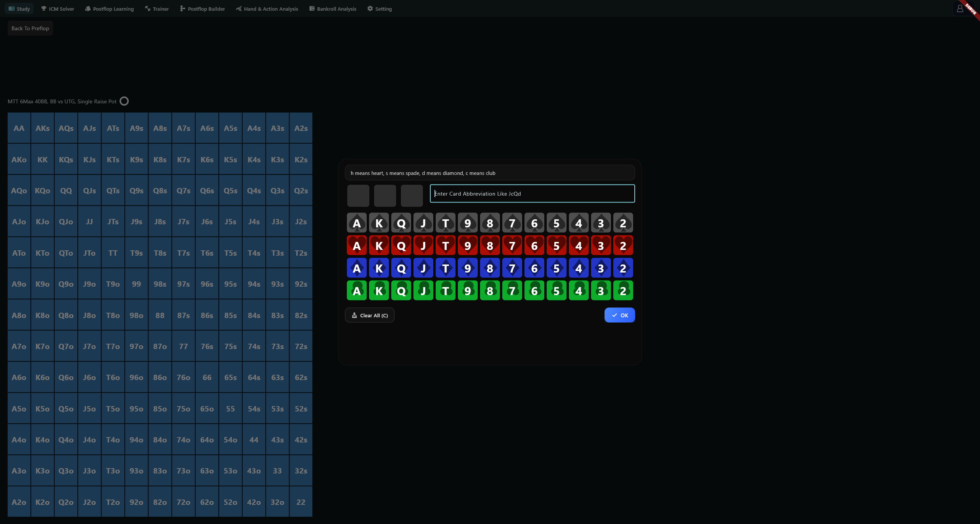Image resolution: width=980 pixels, height=524 pixels.
Task: Open the Setting tab
Action: point(379,9)
